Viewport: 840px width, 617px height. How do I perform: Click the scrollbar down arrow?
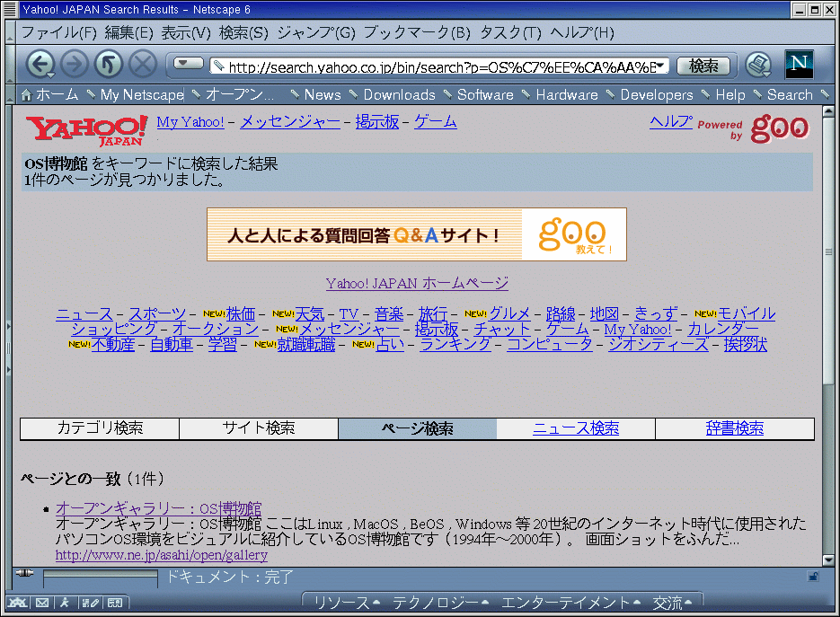[828, 560]
